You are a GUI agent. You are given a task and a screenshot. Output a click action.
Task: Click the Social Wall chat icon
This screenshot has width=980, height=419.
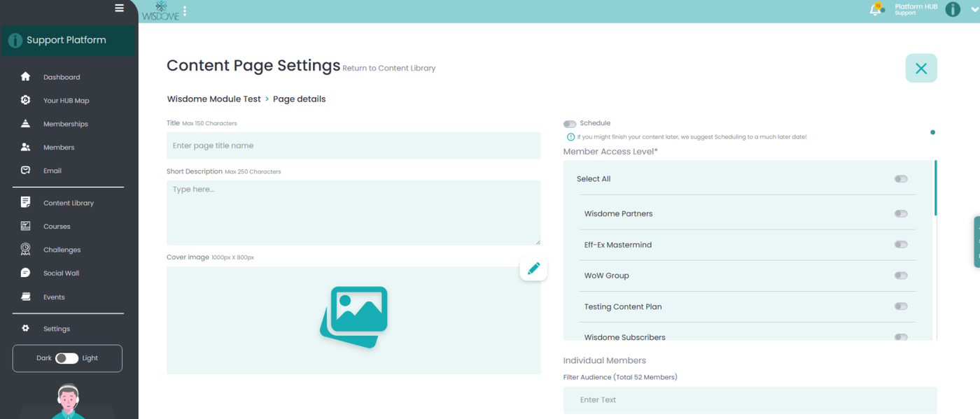point(25,273)
